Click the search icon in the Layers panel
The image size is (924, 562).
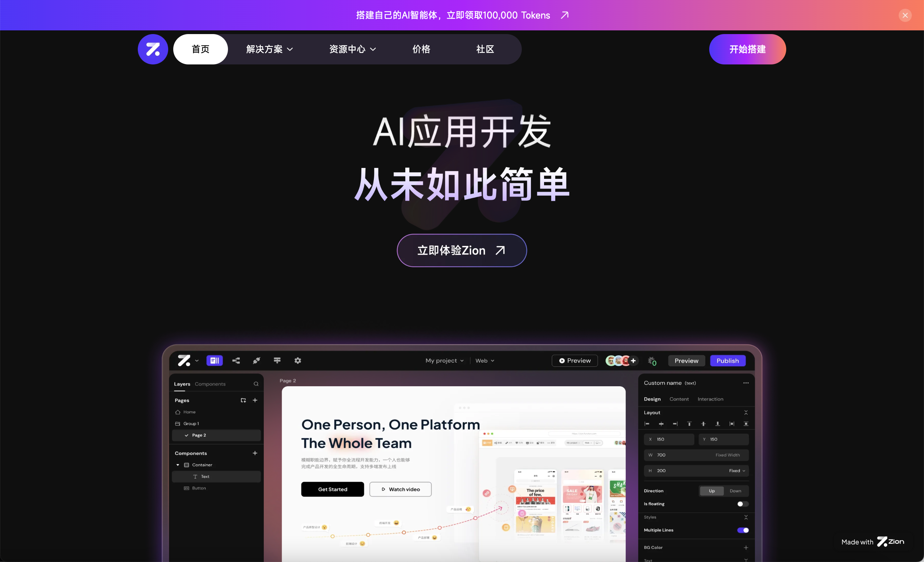(256, 384)
